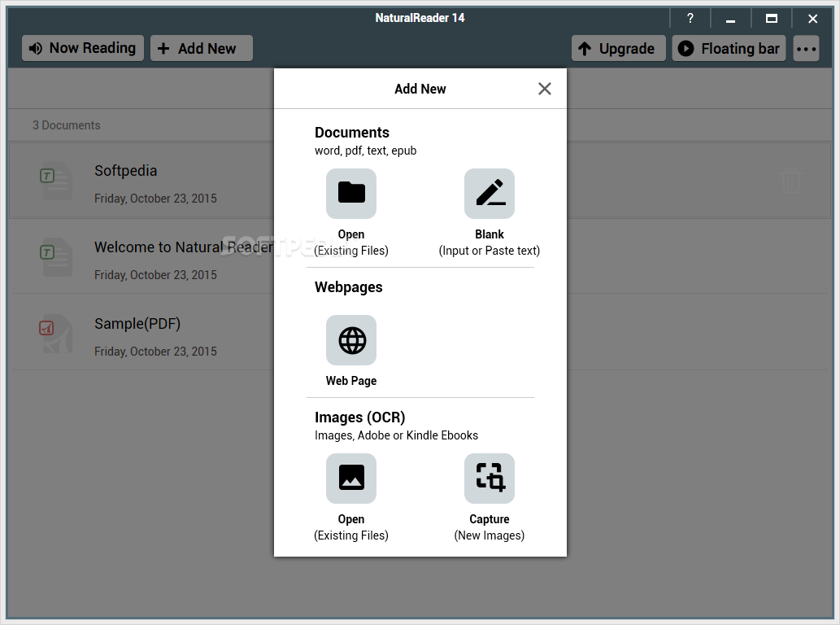
Task: Capture new images for OCR
Action: [x=489, y=479]
